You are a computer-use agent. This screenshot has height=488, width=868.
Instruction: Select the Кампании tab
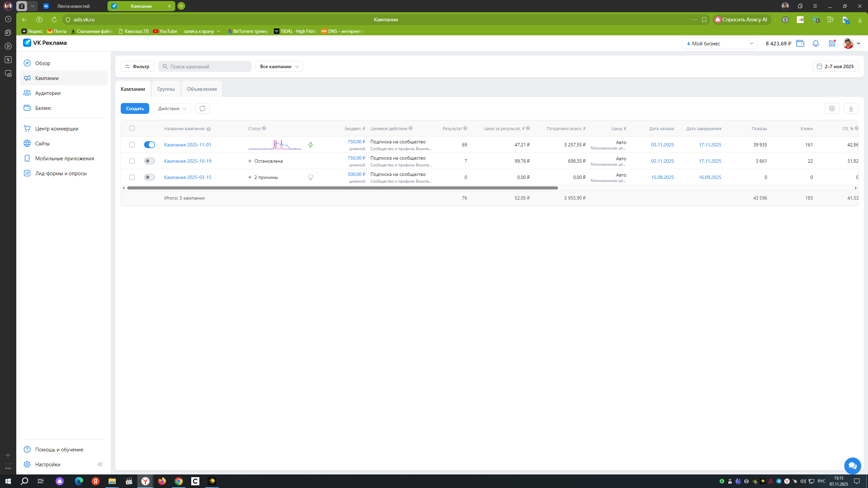[x=133, y=89]
